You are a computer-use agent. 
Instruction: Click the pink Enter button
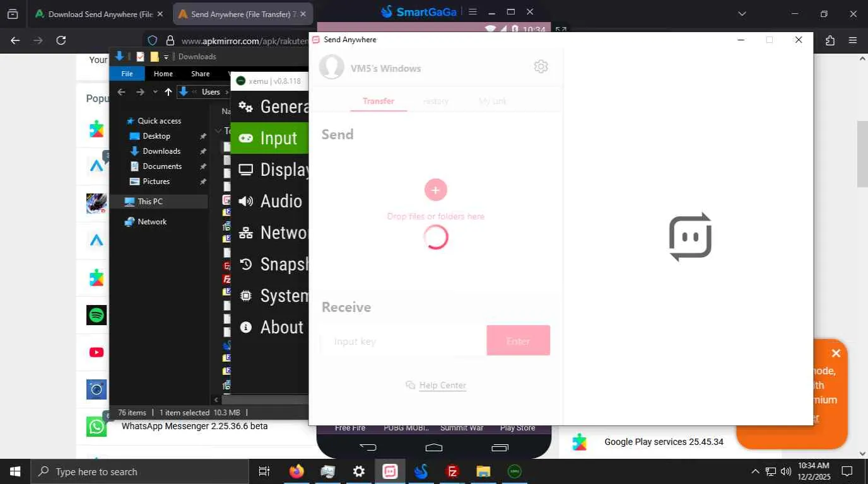click(519, 340)
